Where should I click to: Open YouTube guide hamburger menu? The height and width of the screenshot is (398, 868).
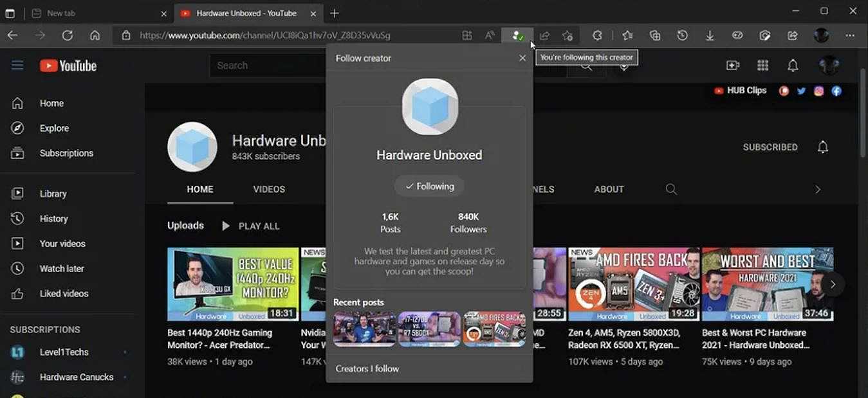pos(17,65)
